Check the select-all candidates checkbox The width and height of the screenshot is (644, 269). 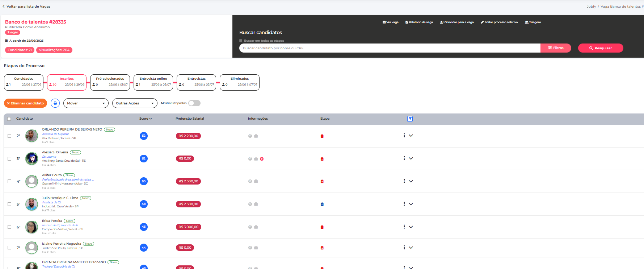point(9,119)
